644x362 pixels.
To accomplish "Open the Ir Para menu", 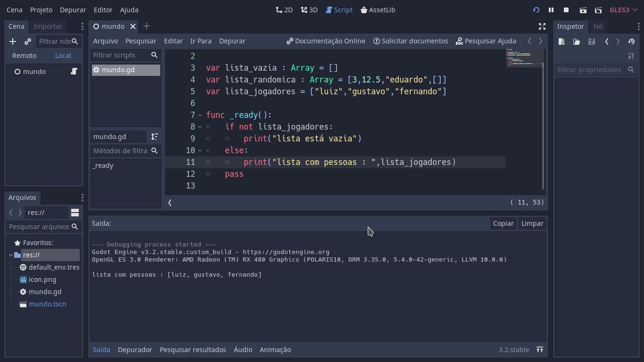I will coord(201,41).
